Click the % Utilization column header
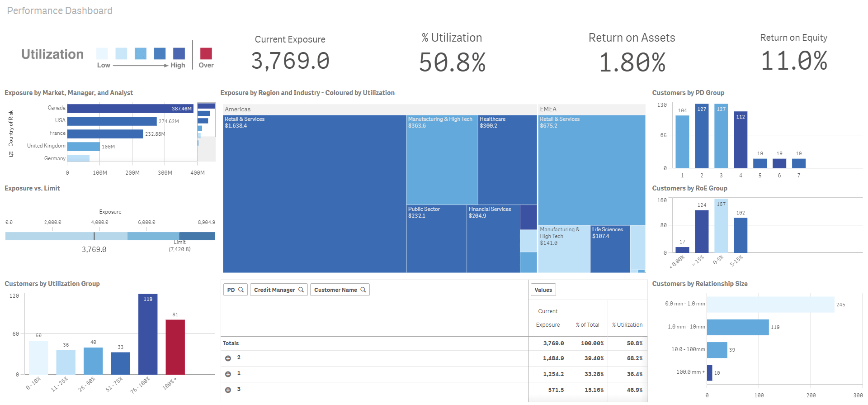The image size is (868, 405). tap(627, 324)
